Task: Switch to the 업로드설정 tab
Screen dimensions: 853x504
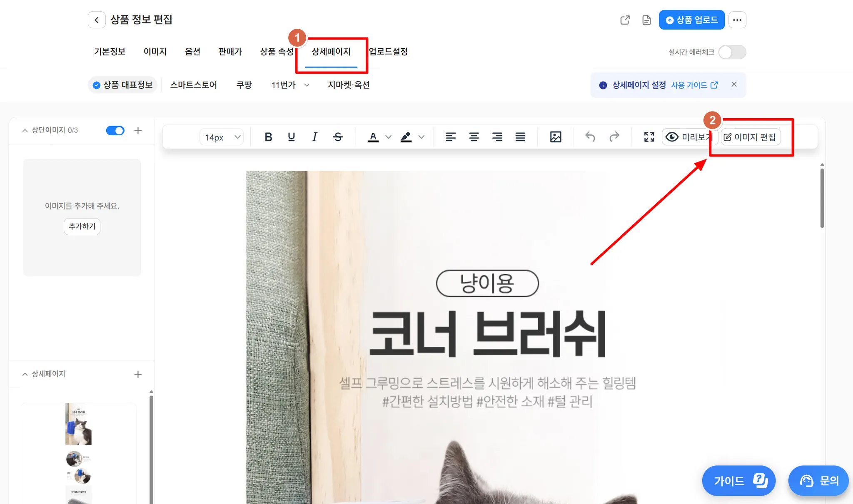Action: click(x=388, y=52)
